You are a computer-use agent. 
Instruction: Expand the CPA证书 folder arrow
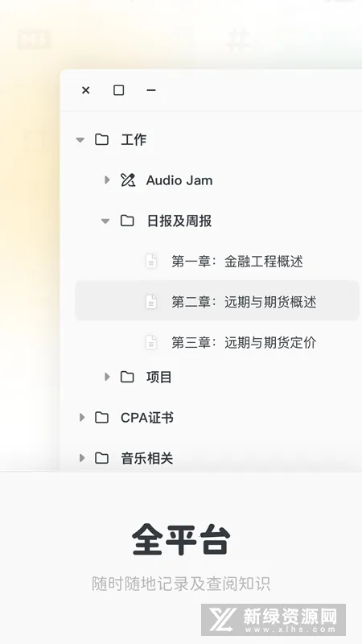tap(82, 417)
